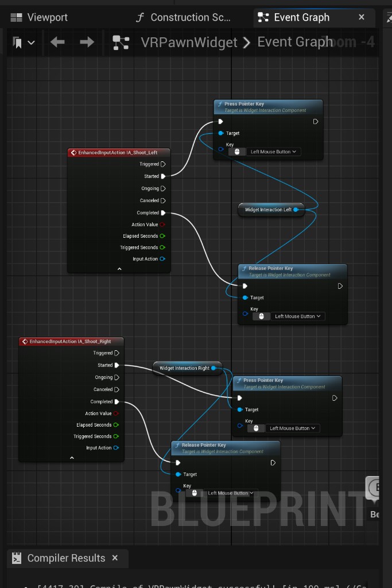Screen dimensions: 392x588
Task: Click Event Graph in the breadcrumb
Action: coord(295,42)
